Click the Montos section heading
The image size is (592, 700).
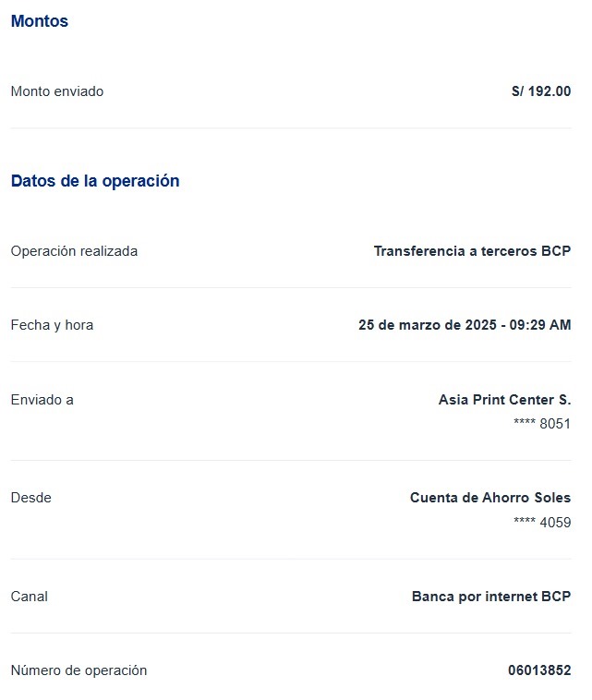point(40,21)
